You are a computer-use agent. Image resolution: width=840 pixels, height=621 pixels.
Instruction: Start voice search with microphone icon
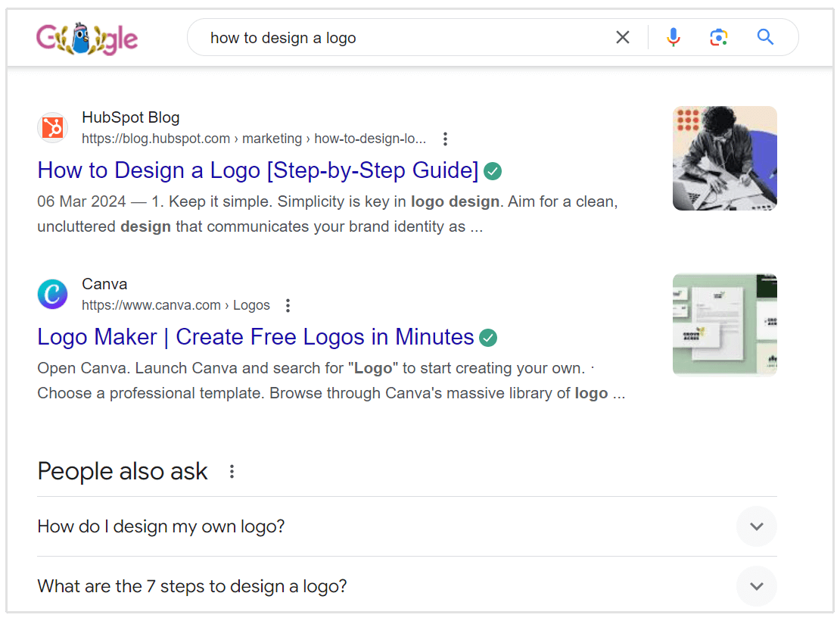(673, 37)
